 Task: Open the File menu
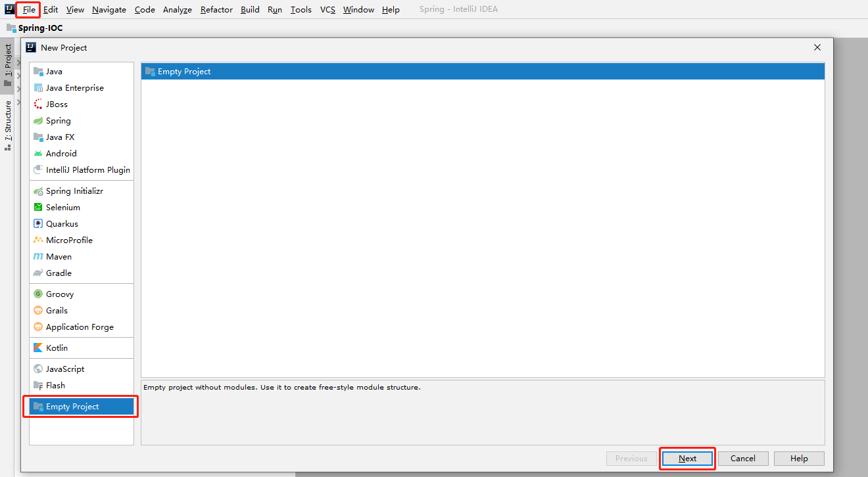click(29, 10)
